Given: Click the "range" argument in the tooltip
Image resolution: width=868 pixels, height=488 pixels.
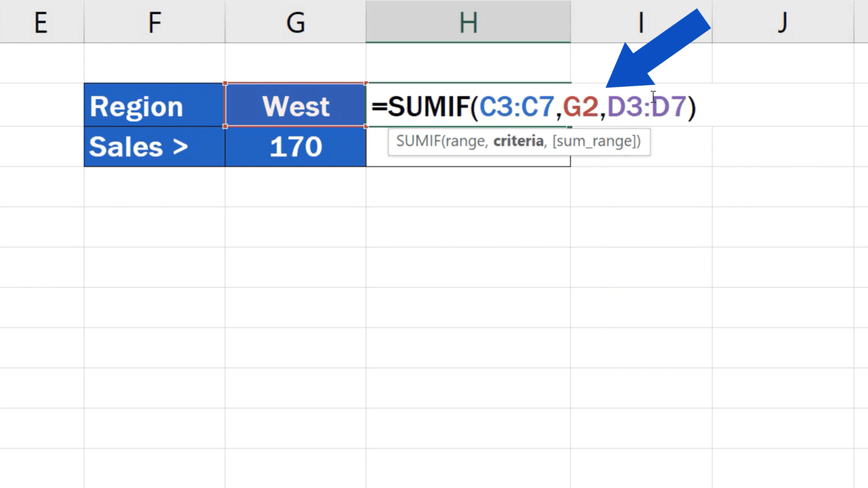Looking at the screenshot, I should click(x=468, y=142).
